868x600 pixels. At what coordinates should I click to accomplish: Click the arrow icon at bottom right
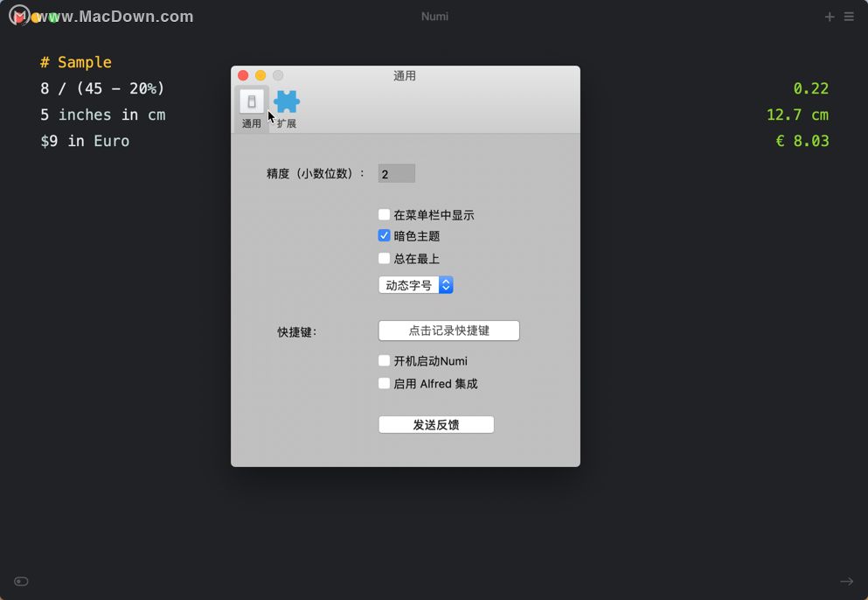coord(846,581)
